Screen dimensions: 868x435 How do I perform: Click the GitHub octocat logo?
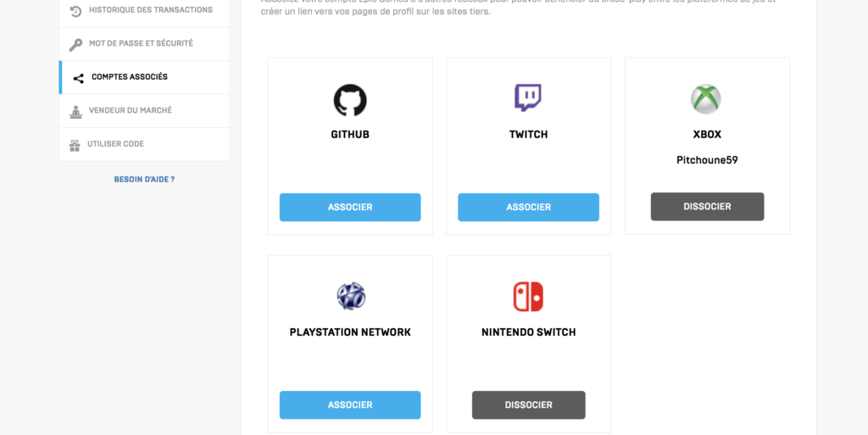pyautogui.click(x=350, y=100)
